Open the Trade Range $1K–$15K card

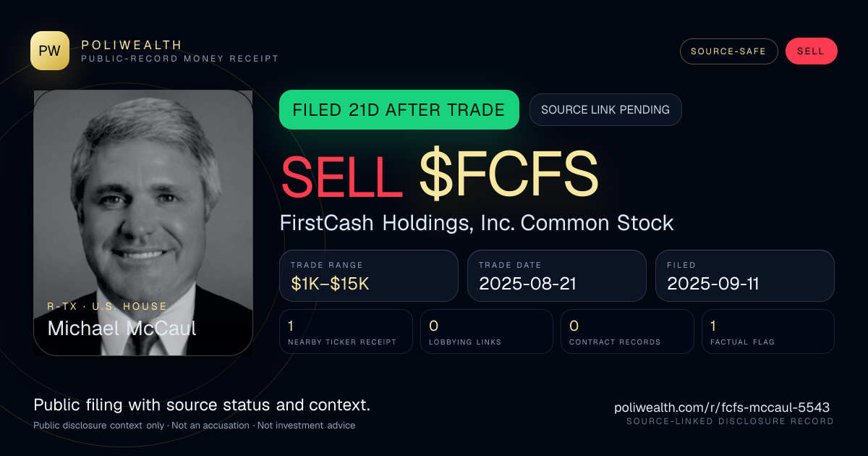[x=369, y=276]
